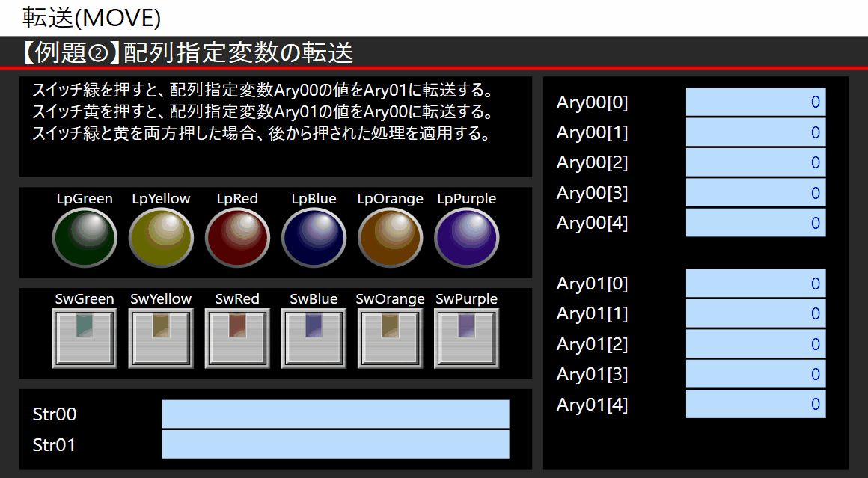Toggle the SwOrange switch
The width and height of the screenshot is (868, 478).
(391, 338)
